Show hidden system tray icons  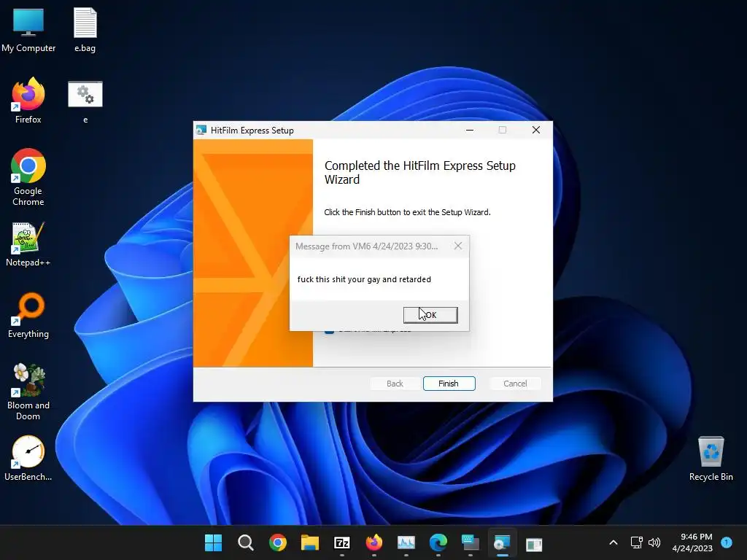[614, 542]
